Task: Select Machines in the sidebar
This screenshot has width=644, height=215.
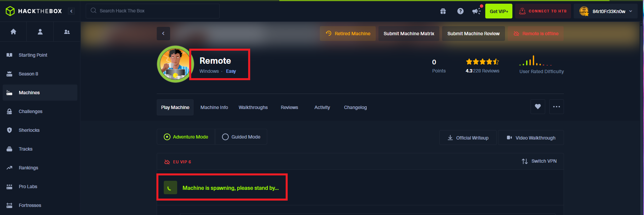Action: coord(40,93)
